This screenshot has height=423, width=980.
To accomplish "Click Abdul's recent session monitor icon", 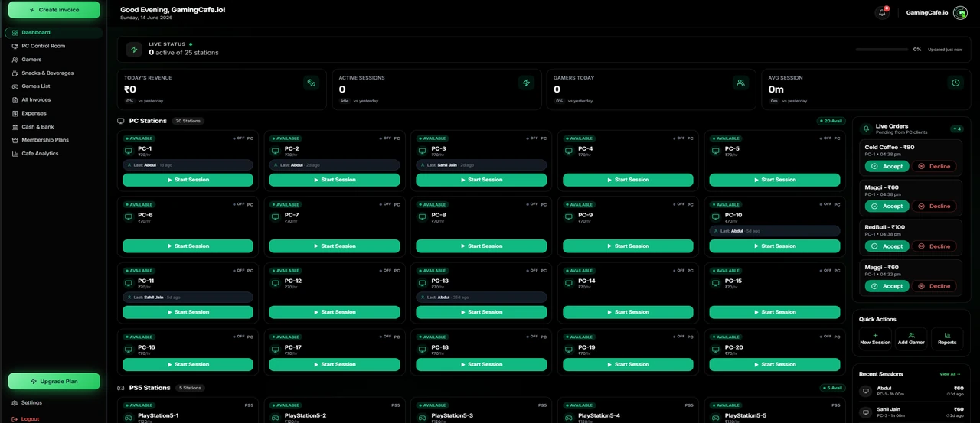I will pos(866,391).
